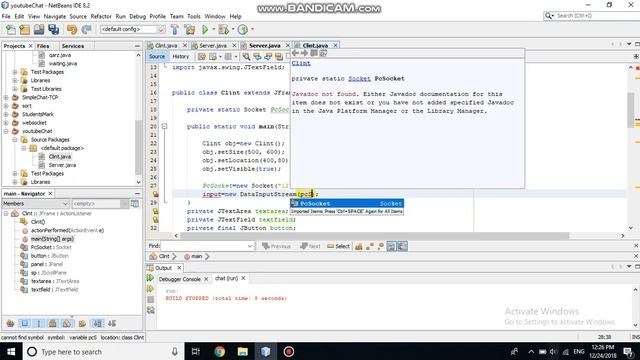
Task: Open the Profile Project dropdown arrow
Action: (x=252, y=29)
